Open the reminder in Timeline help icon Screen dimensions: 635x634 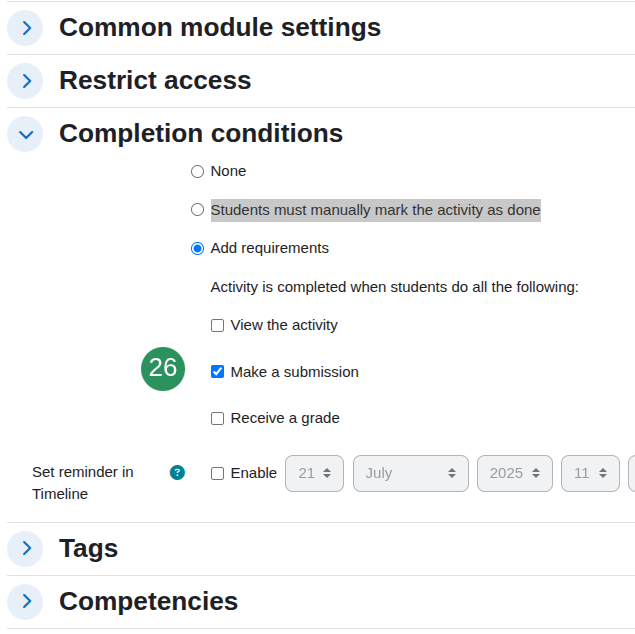click(177, 472)
